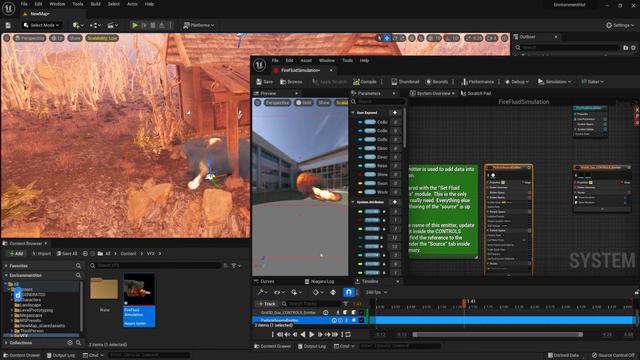Add a System Attributes parameter with plus
Screen dimensions: 640x360
(x=395, y=202)
